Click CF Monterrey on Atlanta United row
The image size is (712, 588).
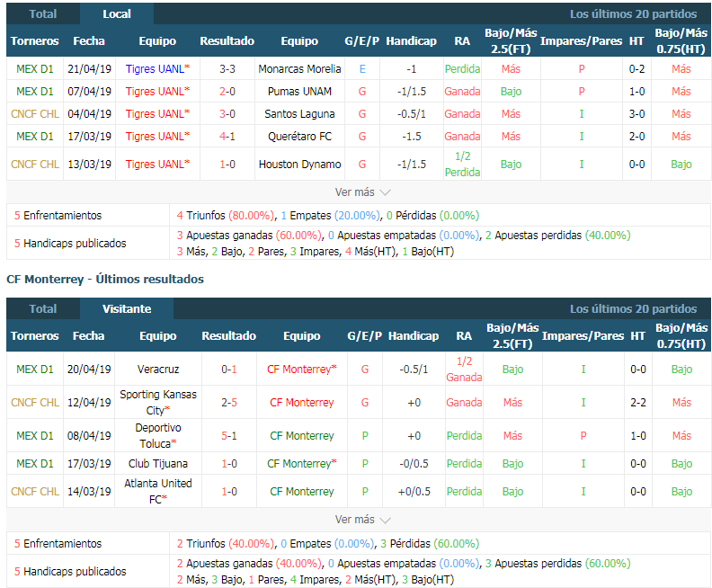(x=302, y=491)
